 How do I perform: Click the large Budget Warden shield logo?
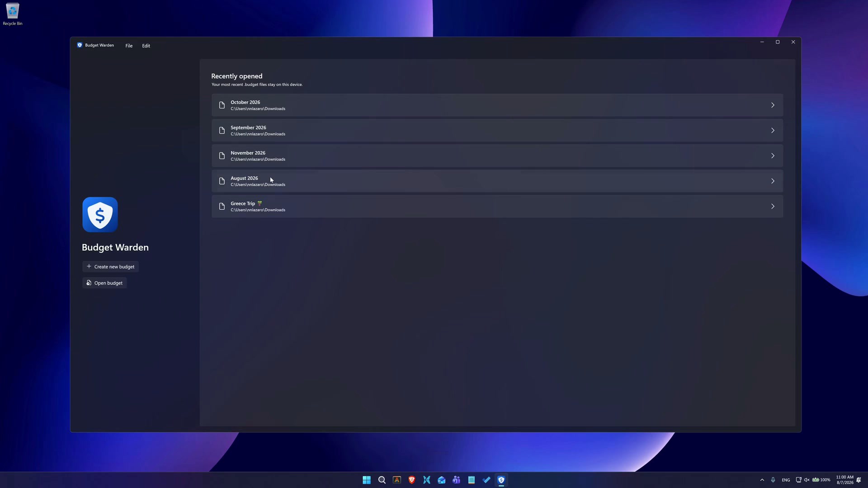coord(100,215)
